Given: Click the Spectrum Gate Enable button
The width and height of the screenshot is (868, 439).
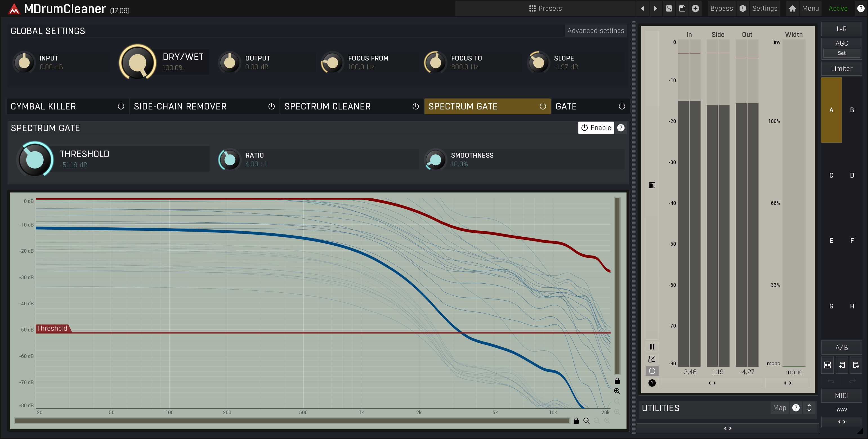Looking at the screenshot, I should 596,128.
